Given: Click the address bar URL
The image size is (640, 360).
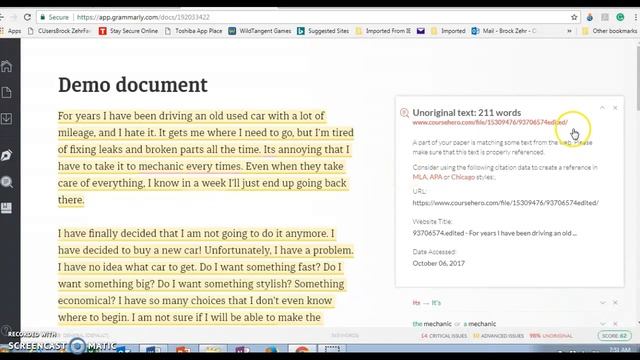Looking at the screenshot, I should click(143, 17).
